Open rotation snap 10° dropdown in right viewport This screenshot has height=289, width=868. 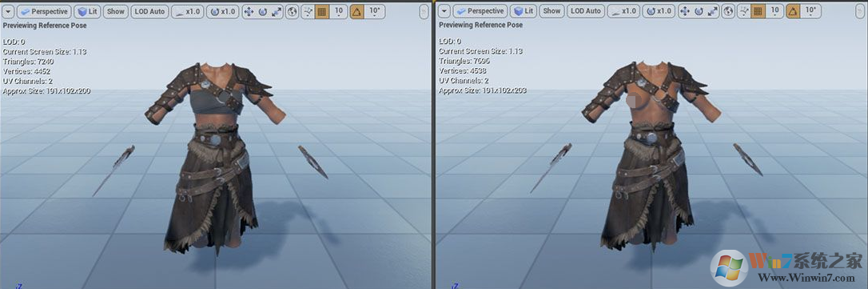pyautogui.click(x=810, y=11)
